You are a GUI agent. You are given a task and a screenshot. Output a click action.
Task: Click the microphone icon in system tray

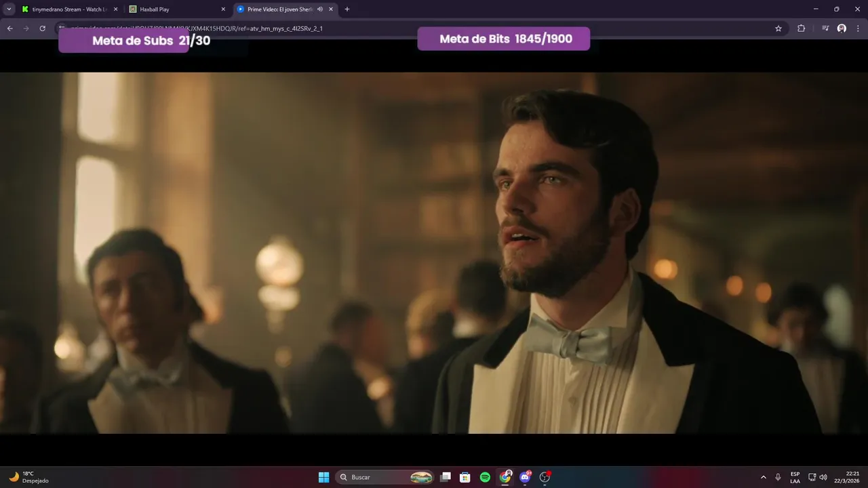point(778,477)
